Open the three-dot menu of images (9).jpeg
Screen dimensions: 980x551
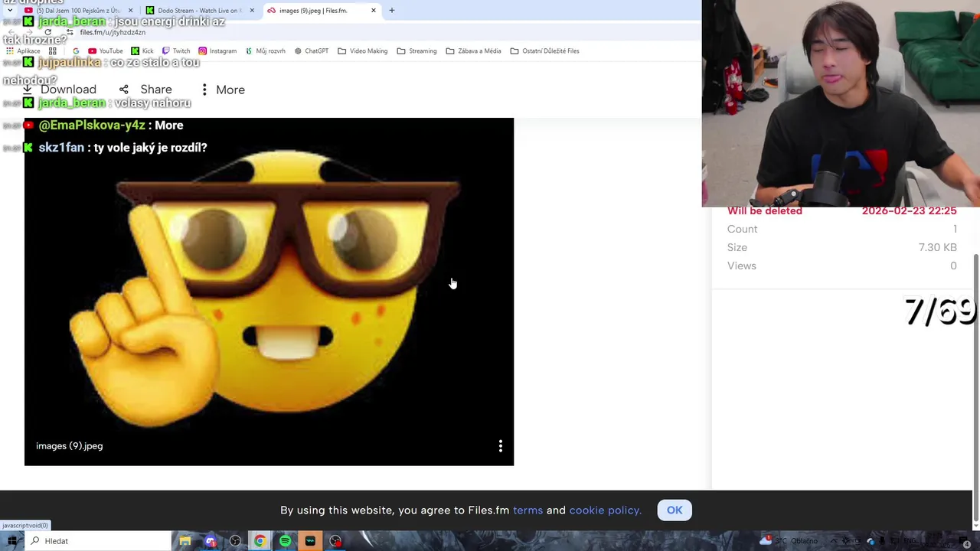coord(501,446)
